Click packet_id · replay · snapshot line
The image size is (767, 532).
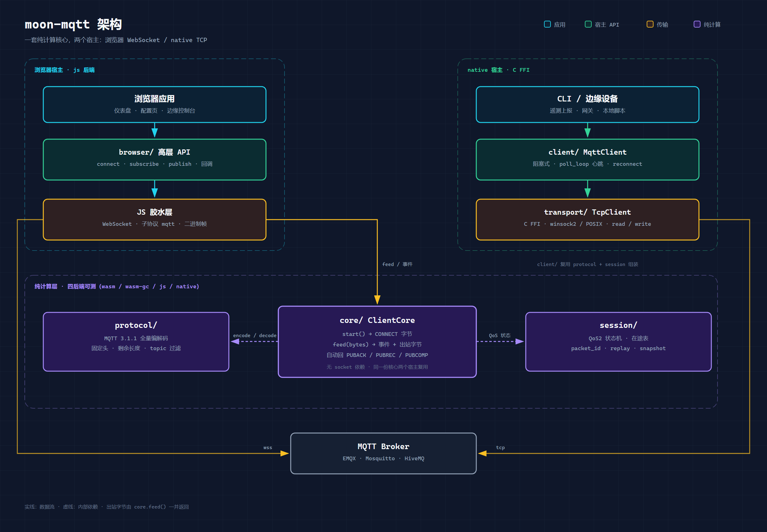point(618,348)
